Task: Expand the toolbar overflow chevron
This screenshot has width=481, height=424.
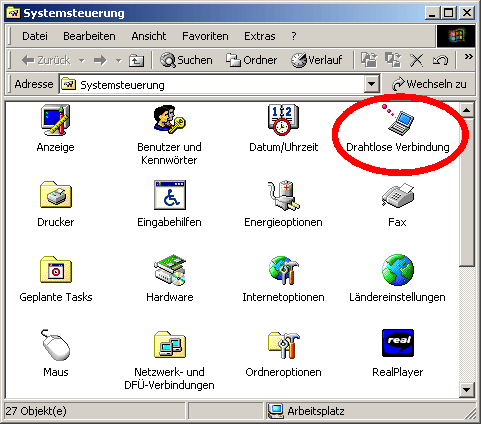Action: pyautogui.click(x=468, y=57)
